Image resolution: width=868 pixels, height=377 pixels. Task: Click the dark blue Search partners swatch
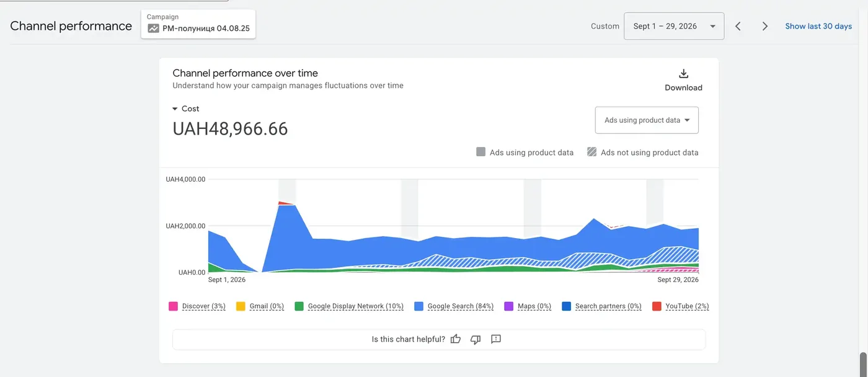[x=566, y=306]
